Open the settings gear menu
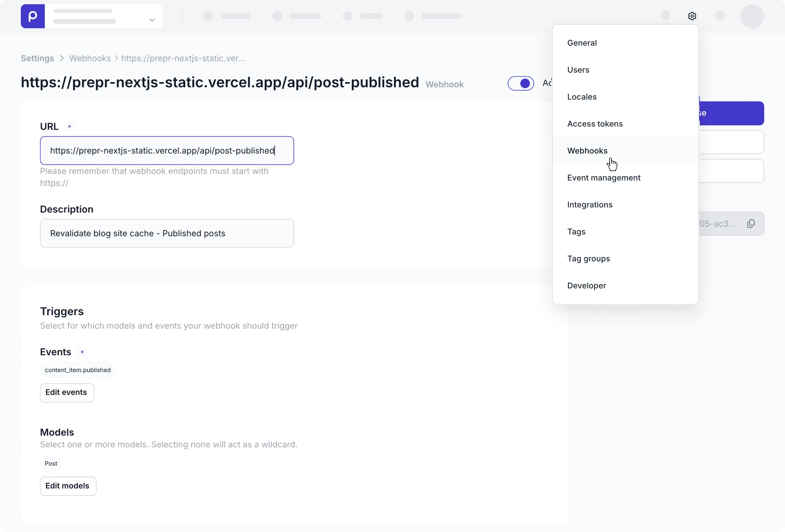The height and width of the screenshot is (532, 785). [x=692, y=16]
